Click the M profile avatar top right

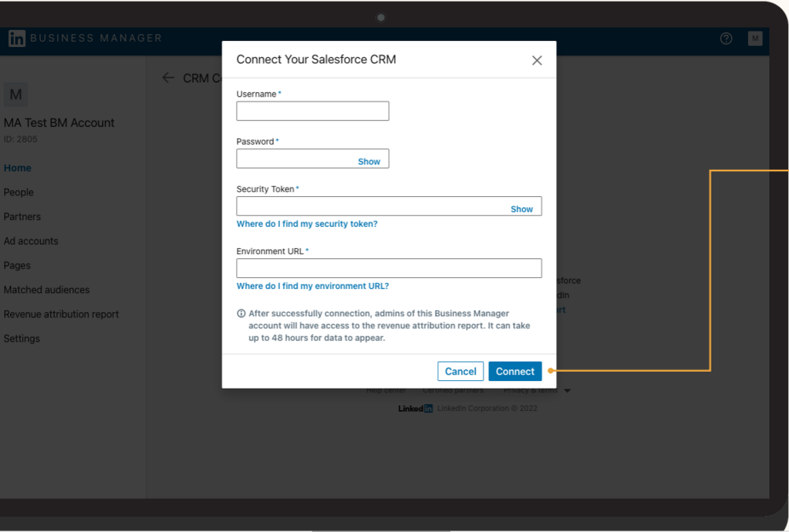[x=755, y=38]
